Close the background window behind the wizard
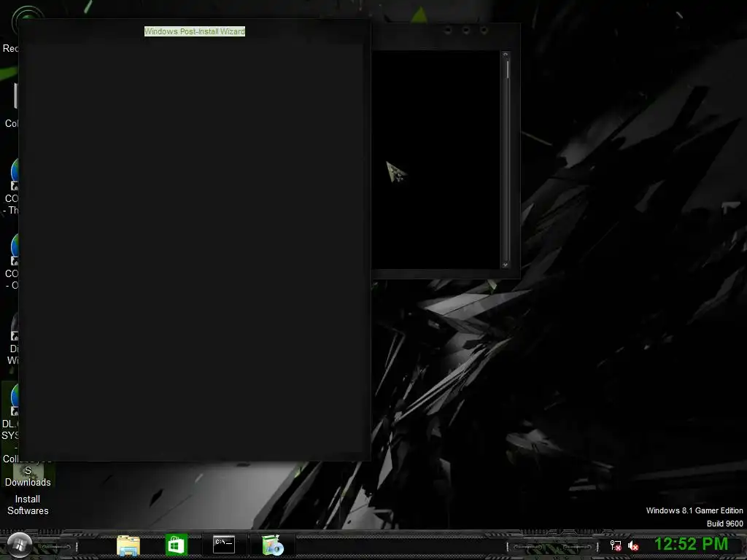The width and height of the screenshot is (747, 560). (x=484, y=30)
